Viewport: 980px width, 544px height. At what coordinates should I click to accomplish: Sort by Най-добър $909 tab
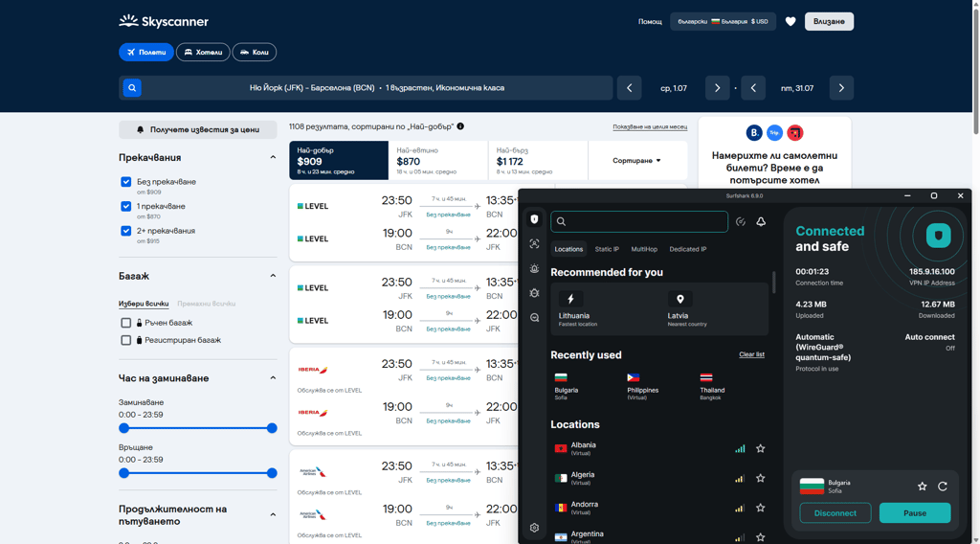339,161
